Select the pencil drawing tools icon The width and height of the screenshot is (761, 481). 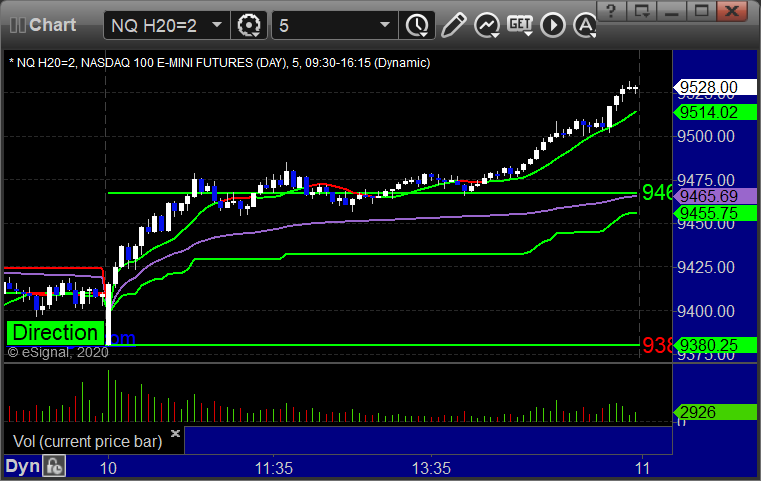454,25
